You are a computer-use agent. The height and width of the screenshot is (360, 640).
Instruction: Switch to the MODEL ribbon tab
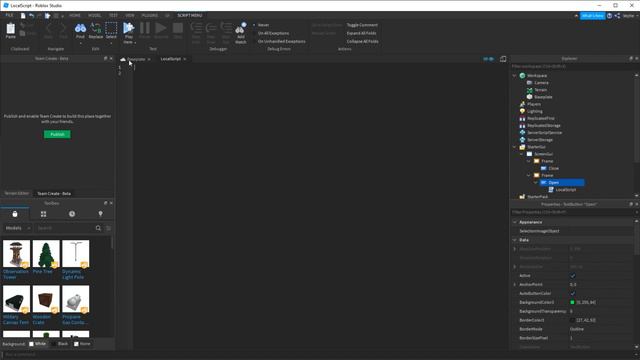tap(94, 16)
